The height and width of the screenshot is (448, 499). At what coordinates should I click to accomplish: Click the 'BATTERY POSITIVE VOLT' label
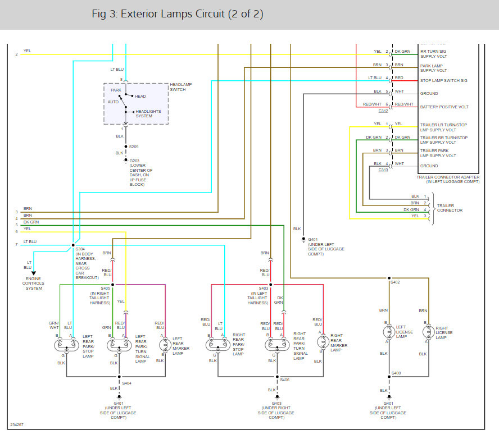click(x=444, y=107)
